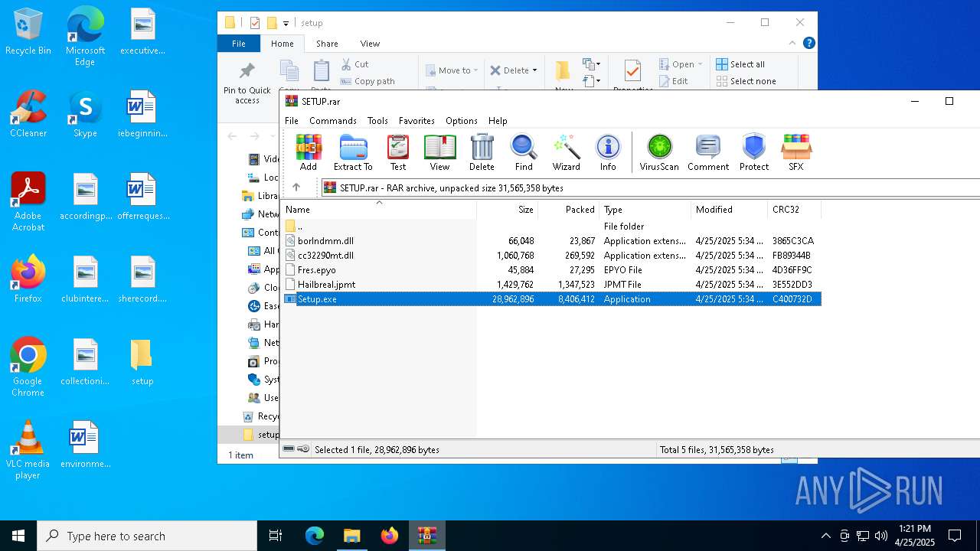Click Copy path in Explorer ribbon
980x551 pixels.
click(x=367, y=81)
